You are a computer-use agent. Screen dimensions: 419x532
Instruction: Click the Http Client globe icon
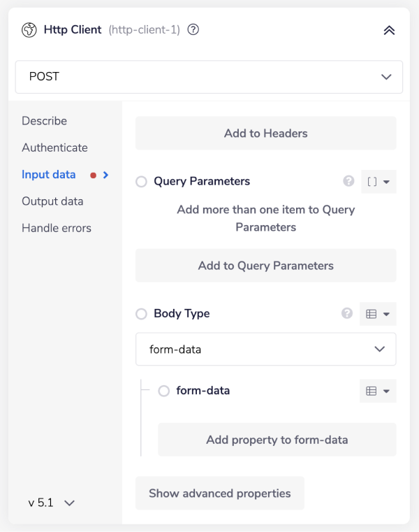pyautogui.click(x=29, y=30)
